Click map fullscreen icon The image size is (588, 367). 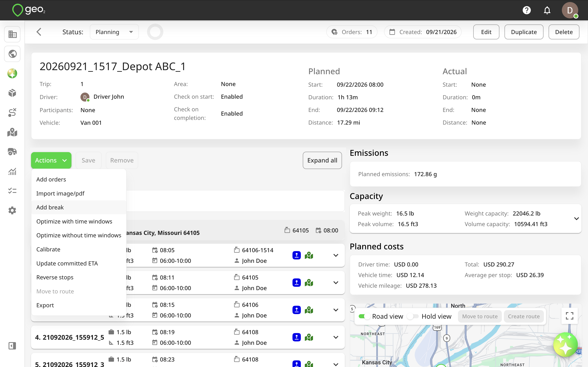coord(569,316)
